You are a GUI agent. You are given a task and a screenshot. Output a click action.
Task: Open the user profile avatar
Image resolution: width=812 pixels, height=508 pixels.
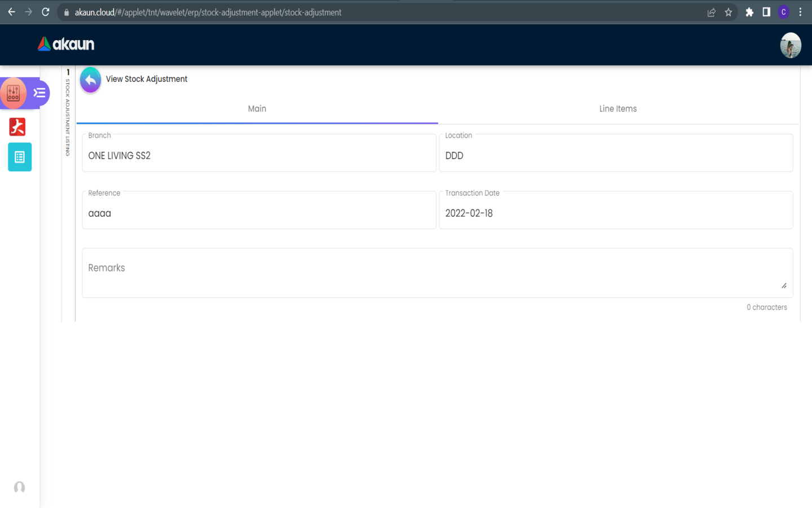(x=791, y=45)
